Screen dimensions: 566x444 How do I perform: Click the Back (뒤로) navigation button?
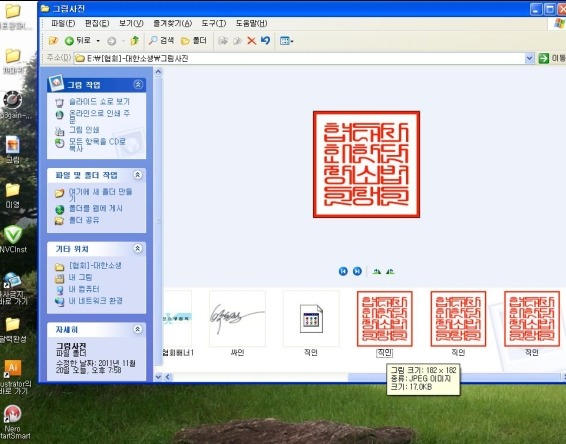pyautogui.click(x=78, y=41)
